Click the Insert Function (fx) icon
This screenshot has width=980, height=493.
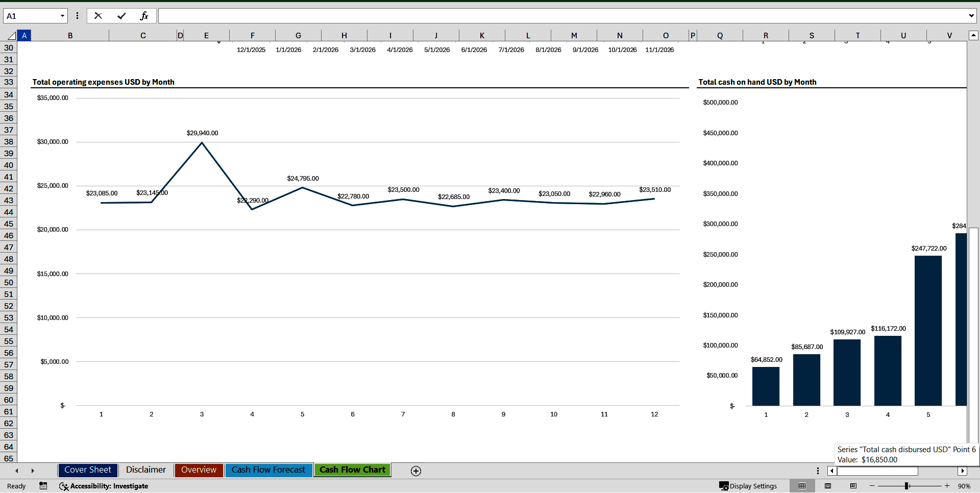(x=144, y=16)
